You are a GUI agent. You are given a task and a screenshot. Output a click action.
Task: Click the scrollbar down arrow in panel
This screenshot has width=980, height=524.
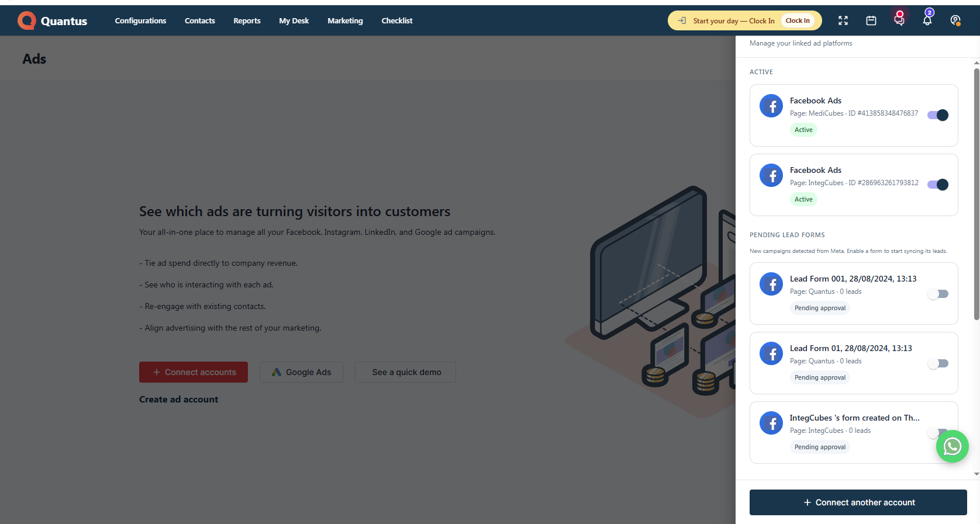(976, 474)
